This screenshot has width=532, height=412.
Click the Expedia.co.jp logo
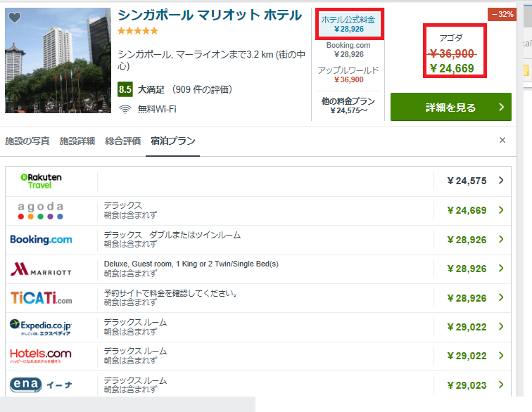pyautogui.click(x=41, y=327)
